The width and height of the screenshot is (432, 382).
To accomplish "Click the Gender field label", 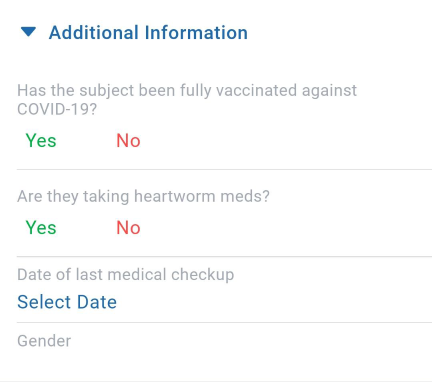I will point(44,341).
